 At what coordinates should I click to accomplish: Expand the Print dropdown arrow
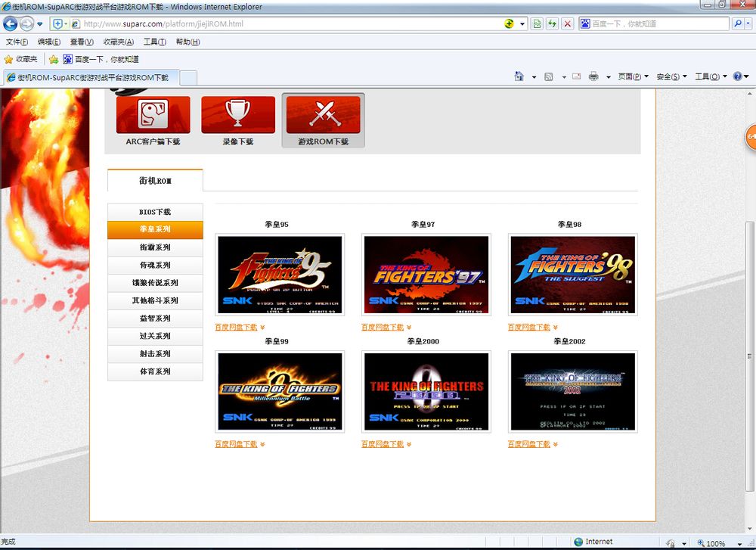(x=609, y=76)
